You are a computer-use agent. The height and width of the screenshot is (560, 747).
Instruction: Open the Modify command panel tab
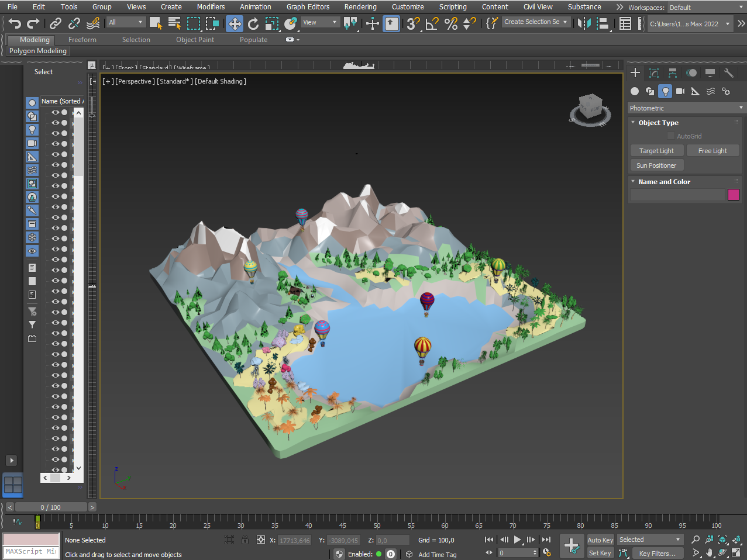(x=654, y=72)
